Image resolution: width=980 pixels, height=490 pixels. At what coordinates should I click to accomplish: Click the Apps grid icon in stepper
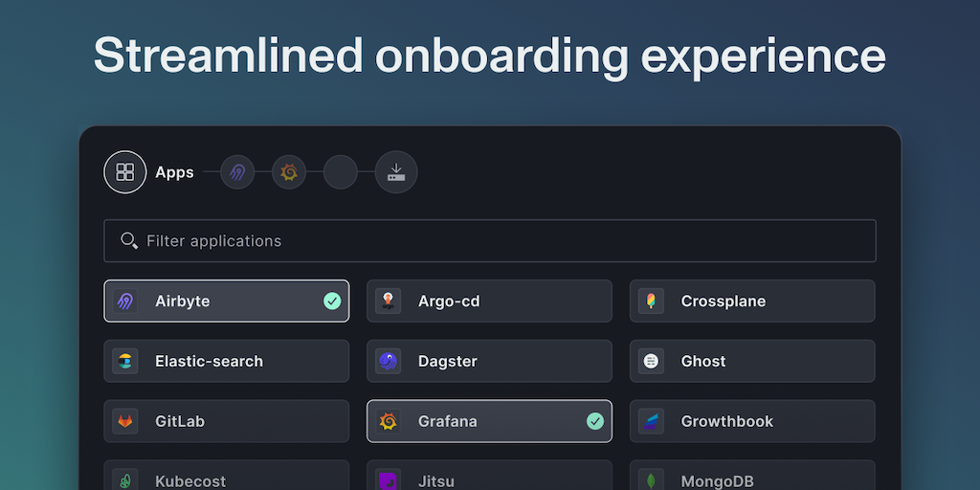(125, 172)
